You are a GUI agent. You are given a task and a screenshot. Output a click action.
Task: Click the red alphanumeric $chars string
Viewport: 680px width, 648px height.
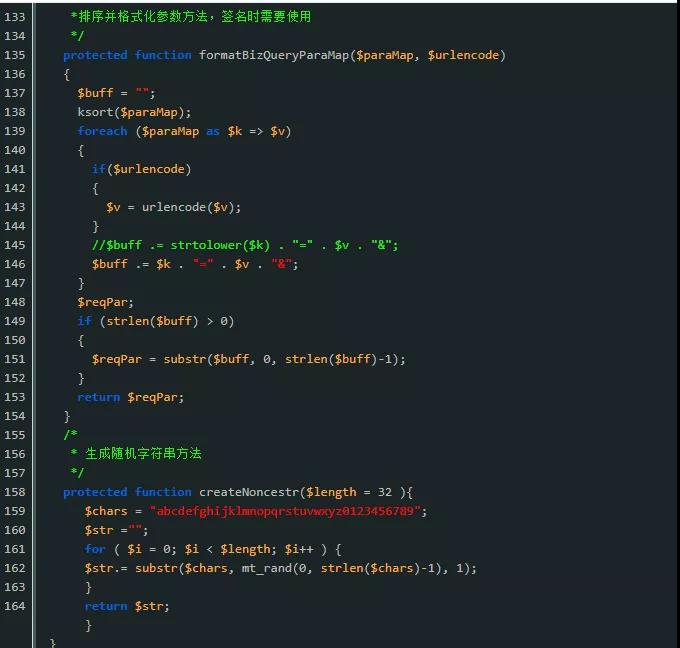[285, 511]
